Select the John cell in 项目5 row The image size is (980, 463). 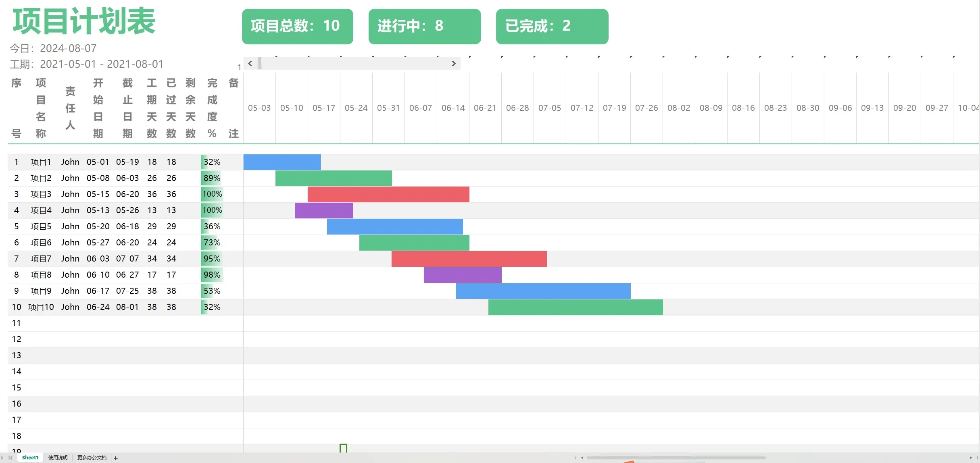coord(70,226)
